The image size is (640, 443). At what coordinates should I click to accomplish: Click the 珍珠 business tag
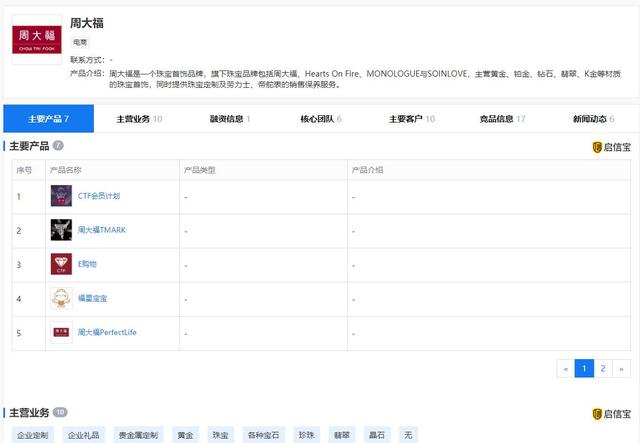307,435
